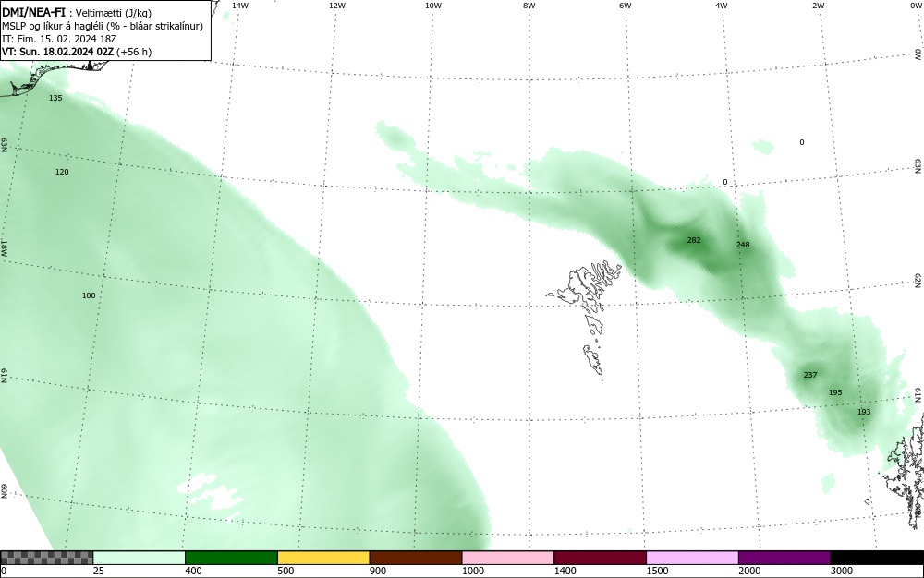The height and width of the screenshot is (578, 924).
Task: Click the 237 value on the map
Action: 810,375
